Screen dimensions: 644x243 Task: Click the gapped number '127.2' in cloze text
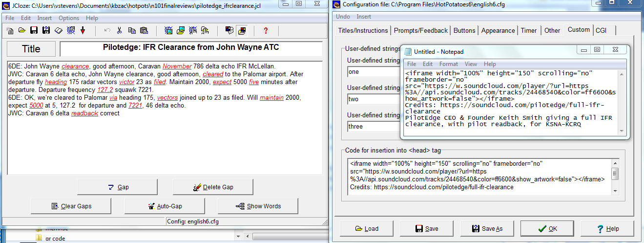[x=105, y=90]
